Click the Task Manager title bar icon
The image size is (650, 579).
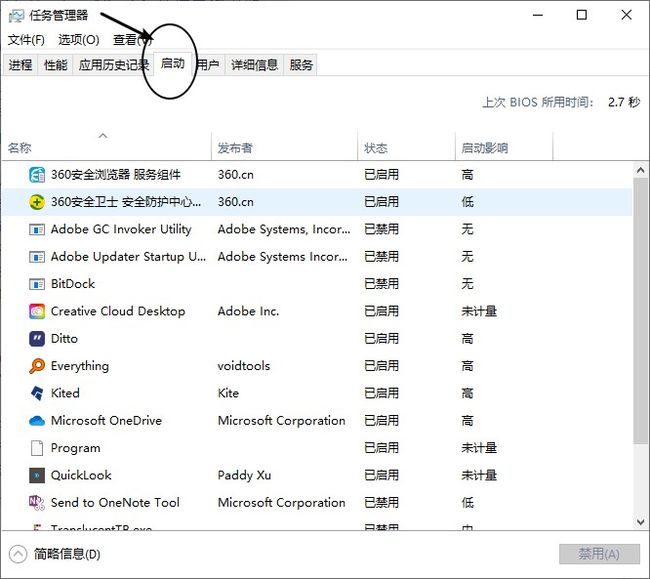tap(17, 16)
